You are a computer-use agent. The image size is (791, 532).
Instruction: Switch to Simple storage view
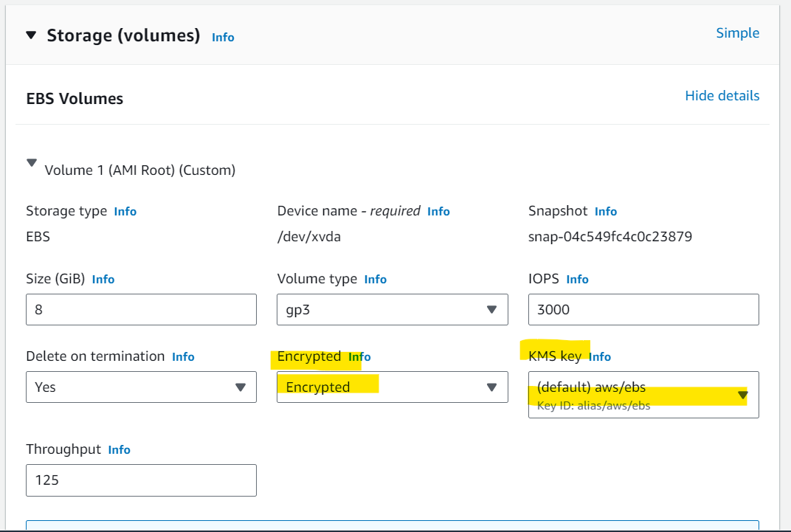tap(738, 32)
